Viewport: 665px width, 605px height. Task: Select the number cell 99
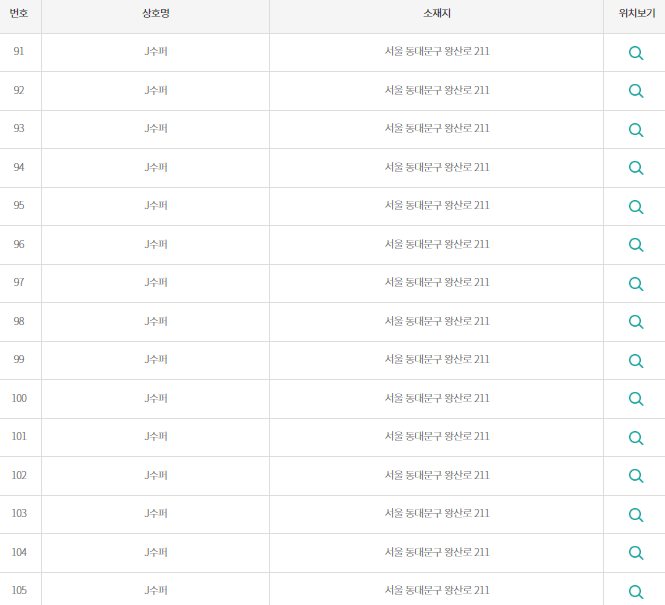click(19, 359)
